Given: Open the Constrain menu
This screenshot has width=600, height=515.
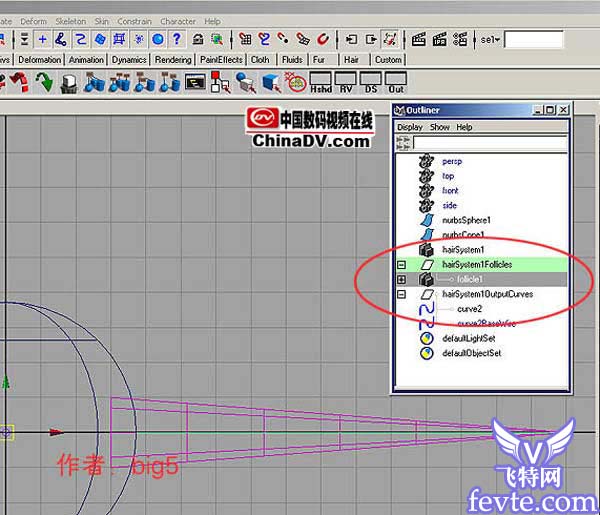Looking at the screenshot, I should 134,21.
